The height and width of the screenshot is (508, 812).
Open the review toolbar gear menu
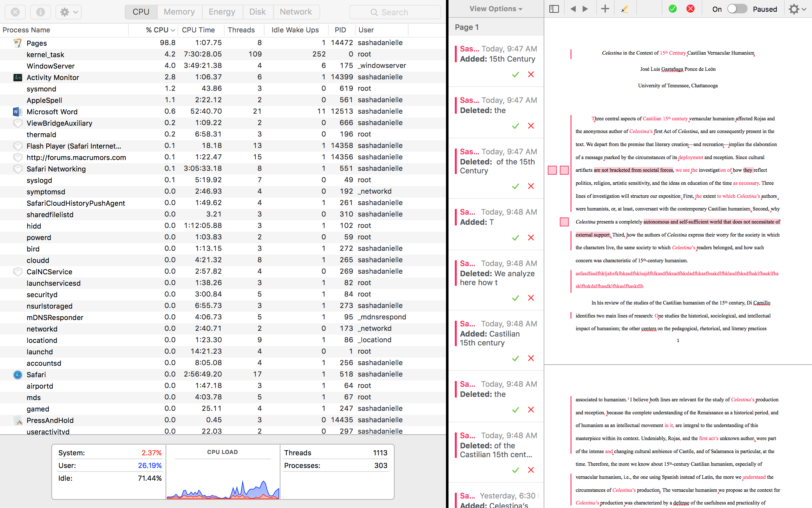pos(797,9)
